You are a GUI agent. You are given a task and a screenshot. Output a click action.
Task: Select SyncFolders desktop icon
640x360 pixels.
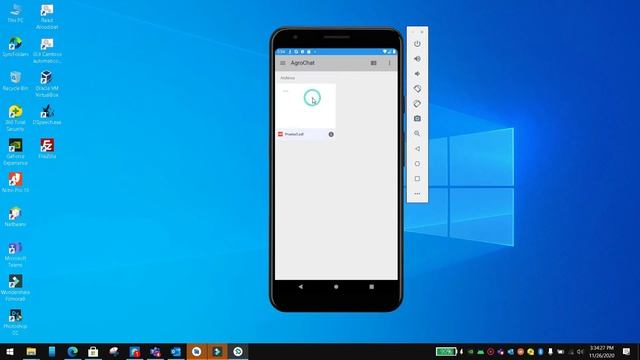coord(16,47)
